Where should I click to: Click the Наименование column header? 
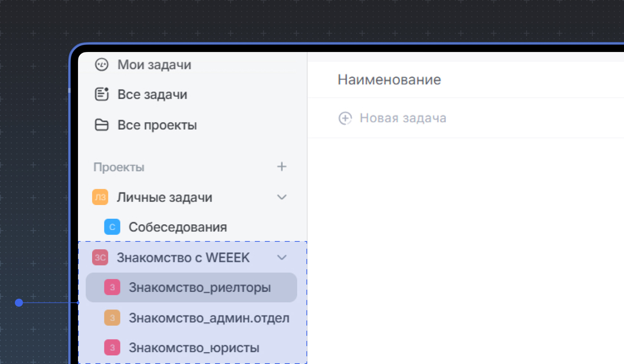[x=389, y=79]
